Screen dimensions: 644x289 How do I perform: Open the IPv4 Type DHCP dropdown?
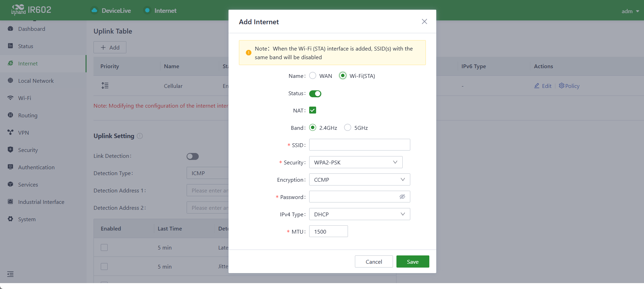[x=360, y=214]
